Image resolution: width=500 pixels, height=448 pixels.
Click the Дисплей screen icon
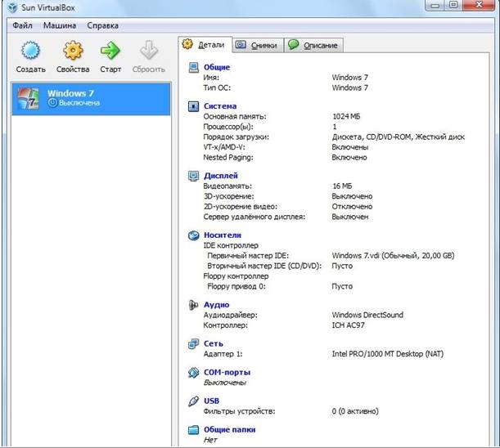[x=194, y=176]
